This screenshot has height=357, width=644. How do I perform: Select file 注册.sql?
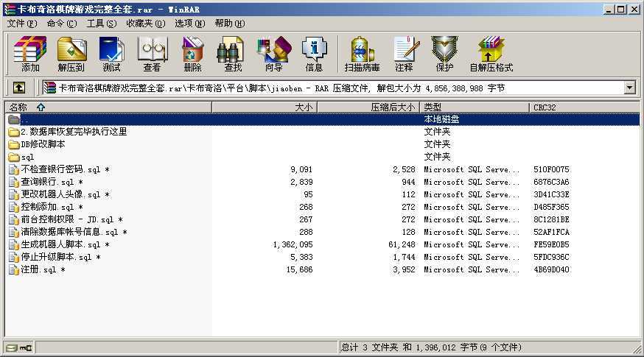37,269
